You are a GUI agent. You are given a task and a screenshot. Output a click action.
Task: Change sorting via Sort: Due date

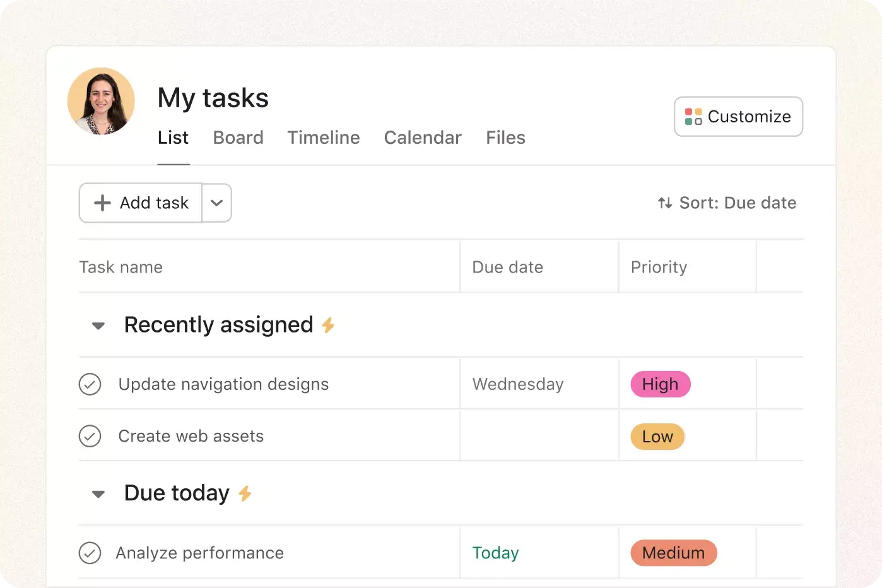click(x=737, y=203)
